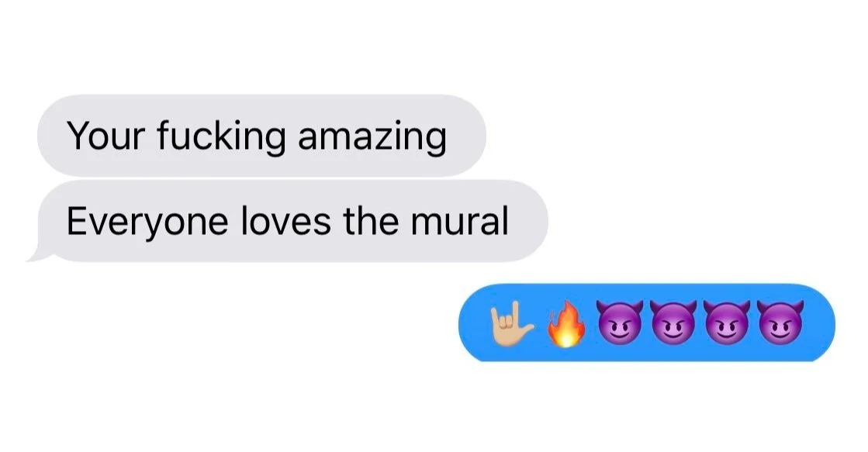Select the "Your fucking amazing" message bubble
Viewport: 868px width, 452px height.
(261, 136)
